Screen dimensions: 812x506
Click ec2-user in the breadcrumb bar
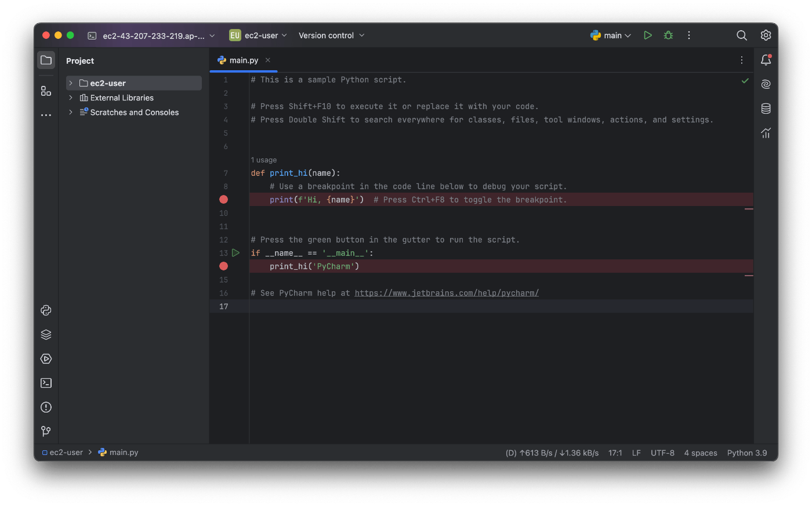pyautogui.click(x=63, y=453)
